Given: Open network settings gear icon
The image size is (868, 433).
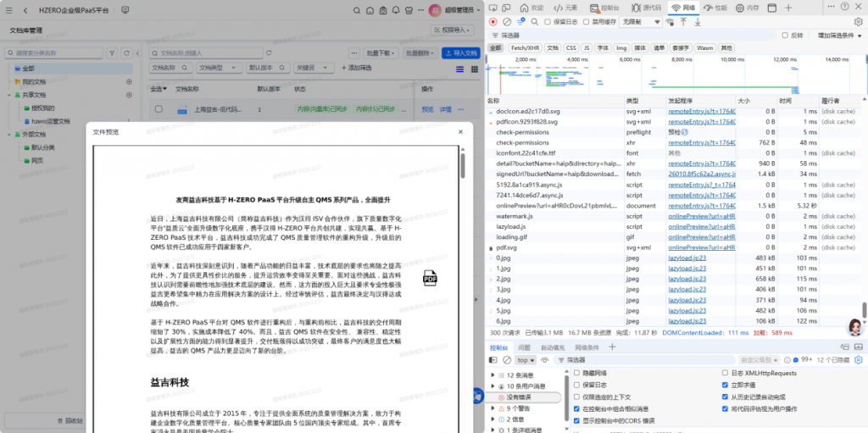Looking at the screenshot, I should point(857,21).
